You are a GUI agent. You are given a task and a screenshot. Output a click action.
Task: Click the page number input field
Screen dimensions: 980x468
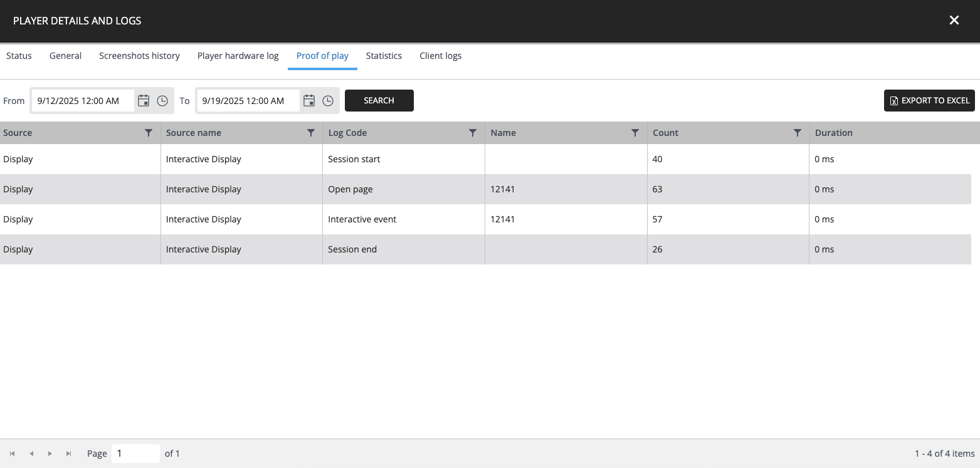point(135,454)
